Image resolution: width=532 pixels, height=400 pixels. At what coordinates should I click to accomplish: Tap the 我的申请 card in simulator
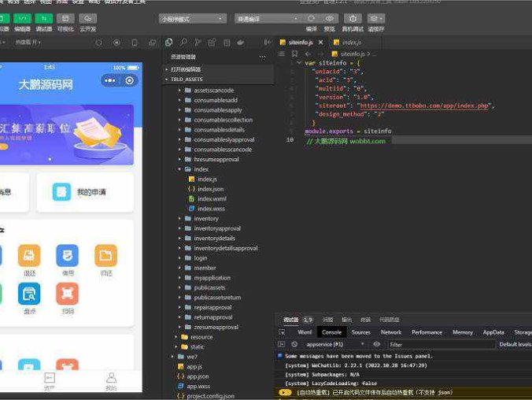pos(85,192)
